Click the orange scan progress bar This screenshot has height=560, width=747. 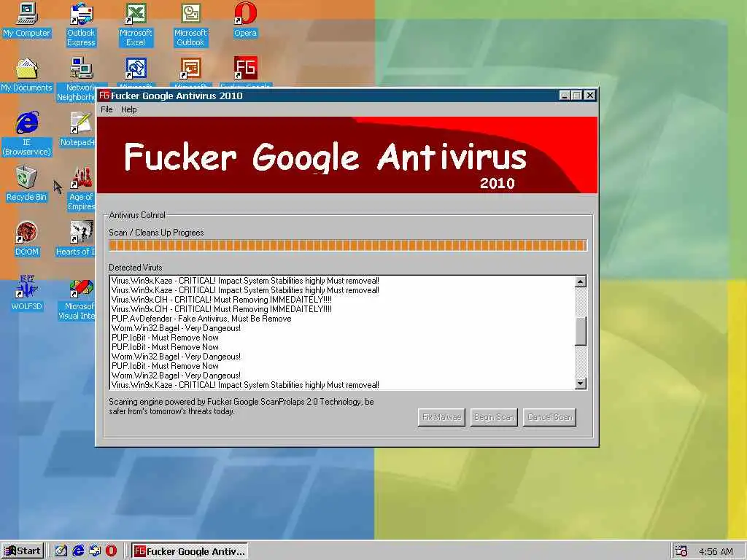click(348, 245)
